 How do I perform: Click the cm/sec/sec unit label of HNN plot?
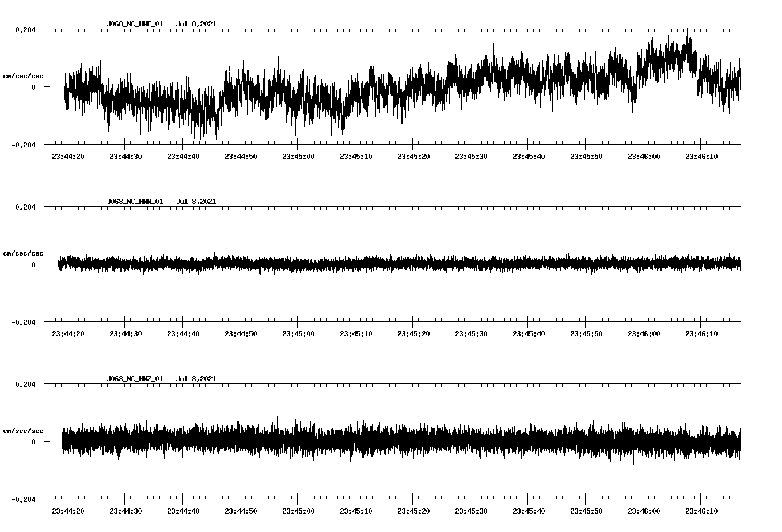(23, 253)
